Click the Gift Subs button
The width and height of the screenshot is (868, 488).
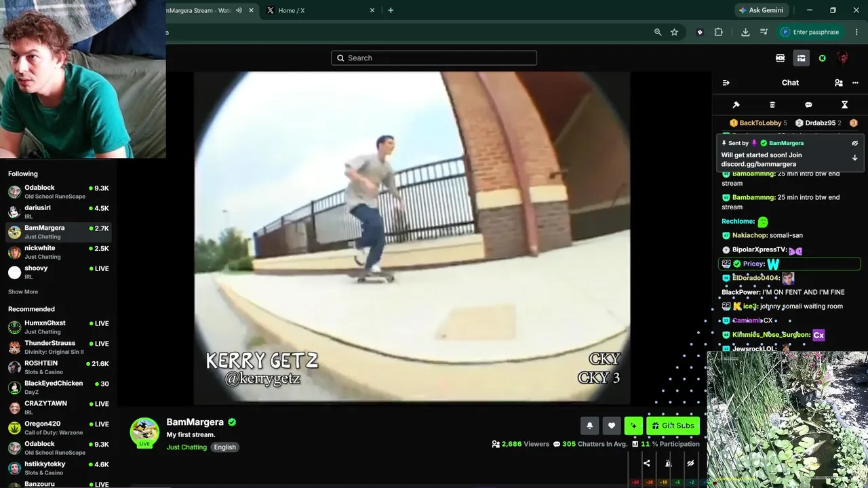[673, 426]
